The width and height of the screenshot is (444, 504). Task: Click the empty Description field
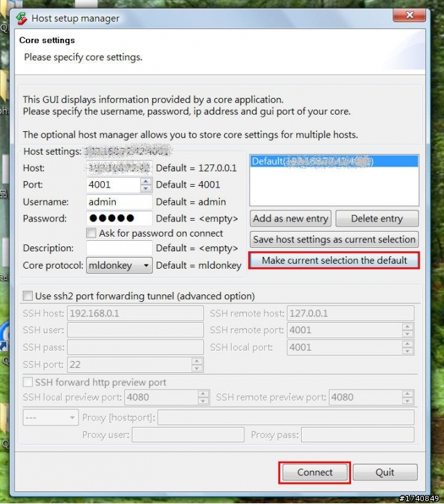click(x=119, y=248)
